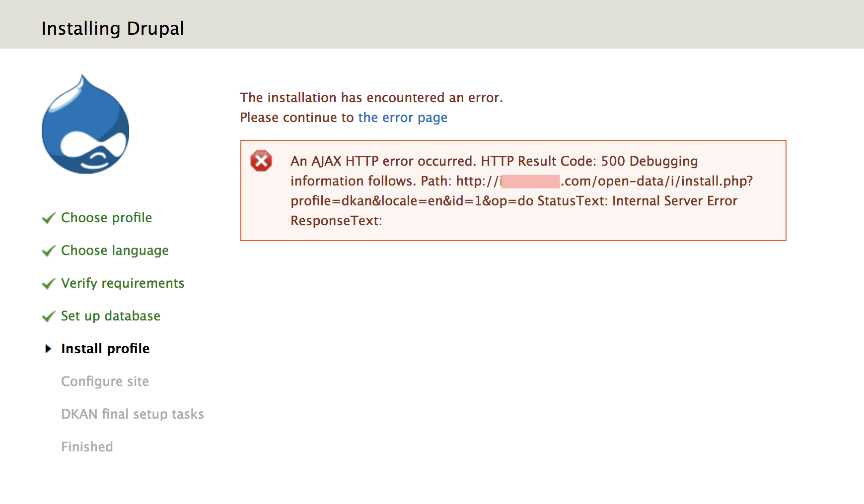Select the Configure site step
Screen dimensions: 864x504
105,381
